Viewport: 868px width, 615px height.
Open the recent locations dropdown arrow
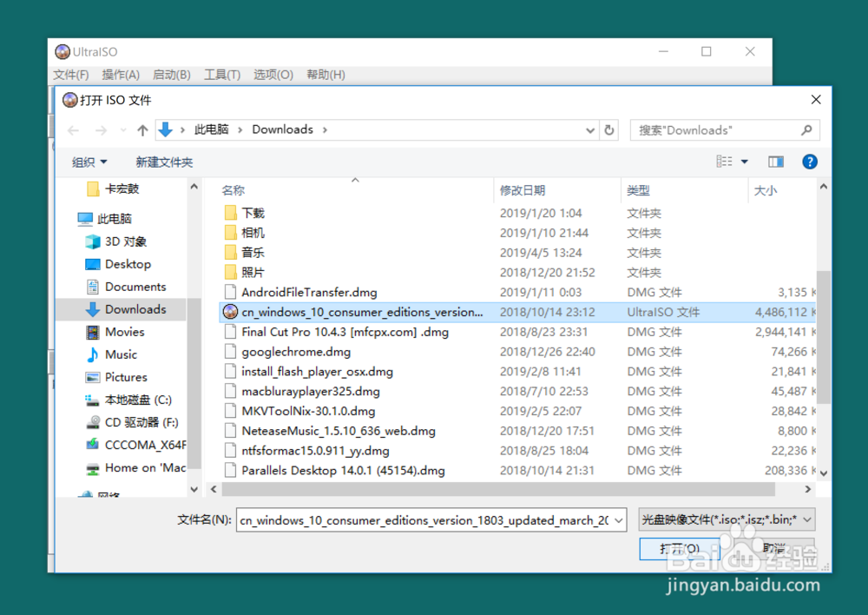tap(123, 130)
